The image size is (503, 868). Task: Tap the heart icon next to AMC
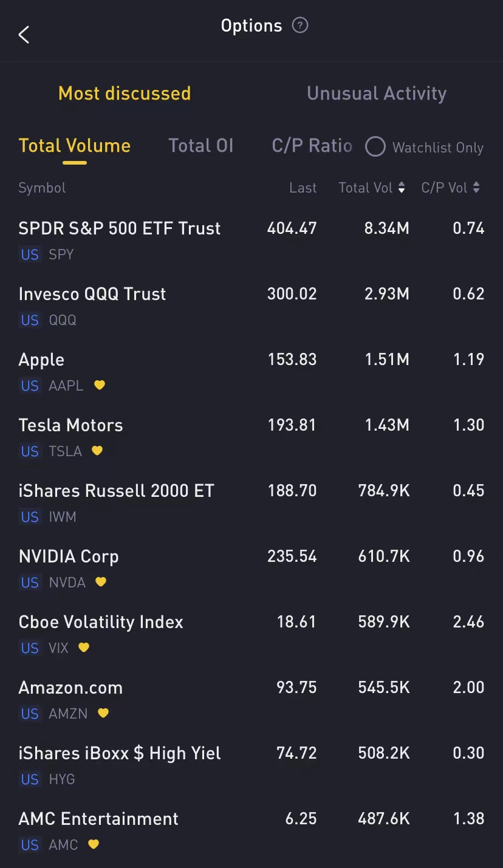pyautogui.click(x=94, y=844)
